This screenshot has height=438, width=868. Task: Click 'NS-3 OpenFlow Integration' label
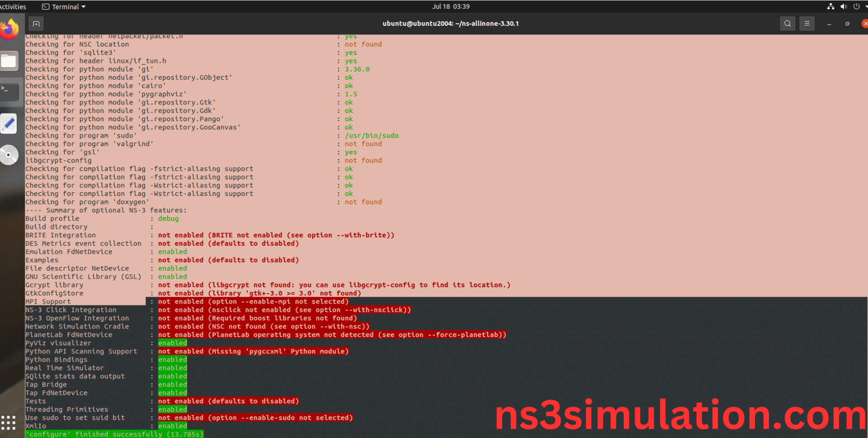77,318
